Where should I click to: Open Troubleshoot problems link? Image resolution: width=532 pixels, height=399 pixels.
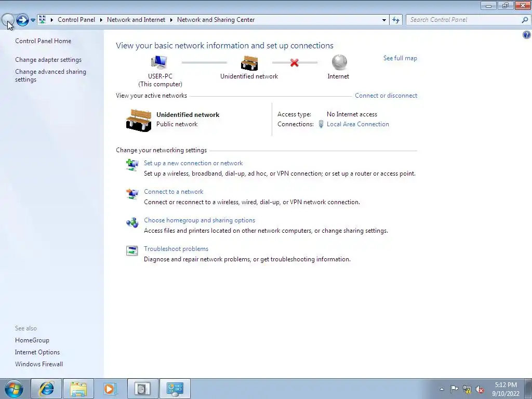point(176,249)
